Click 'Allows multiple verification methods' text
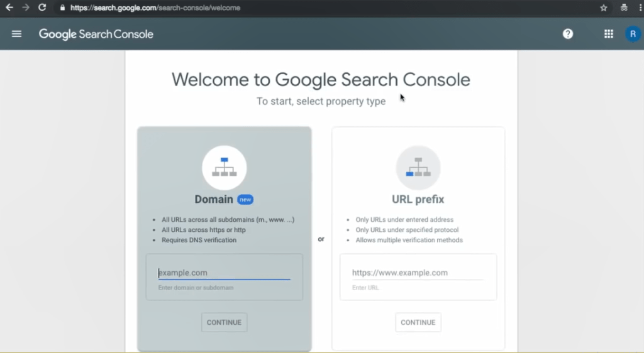This screenshot has height=353, width=644. click(x=409, y=240)
